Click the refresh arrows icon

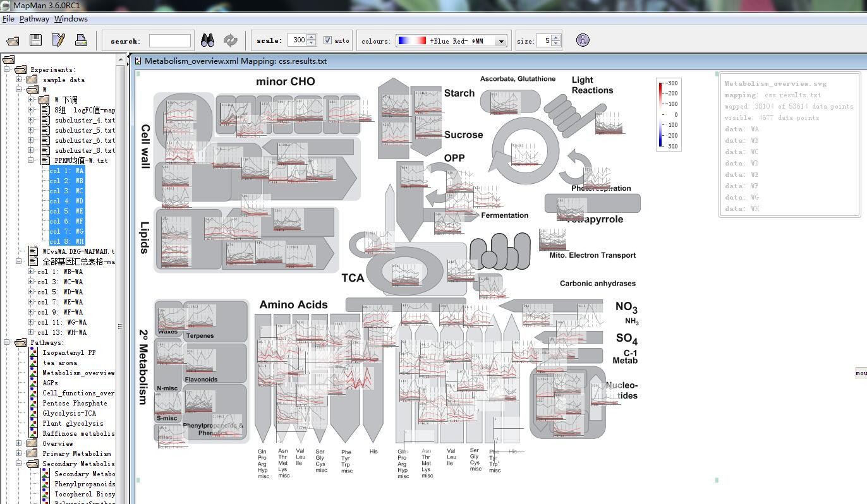pyautogui.click(x=231, y=40)
